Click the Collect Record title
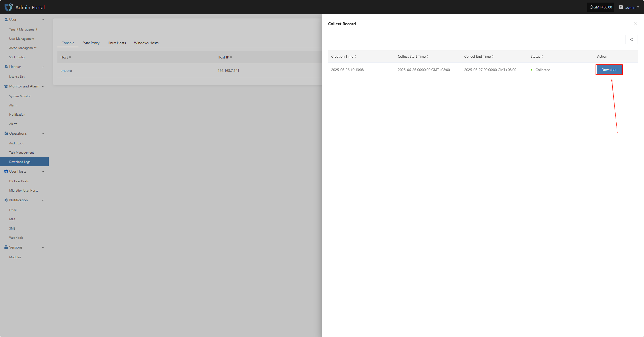 click(x=342, y=24)
